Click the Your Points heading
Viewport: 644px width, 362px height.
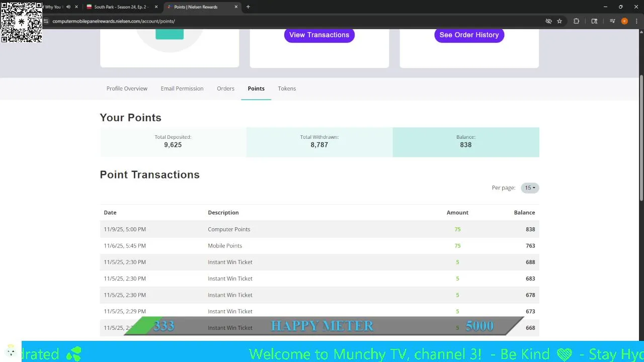click(x=130, y=118)
